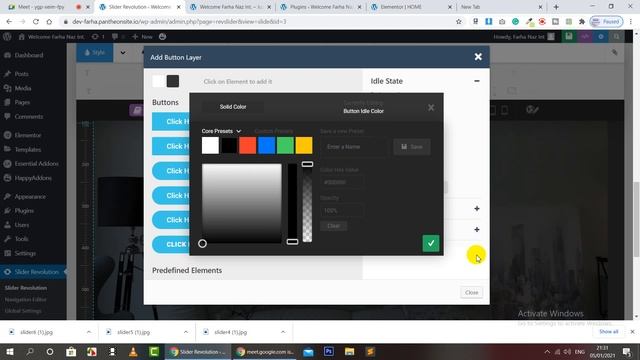
Task: Collapse the Idle State section
Action: point(476,81)
